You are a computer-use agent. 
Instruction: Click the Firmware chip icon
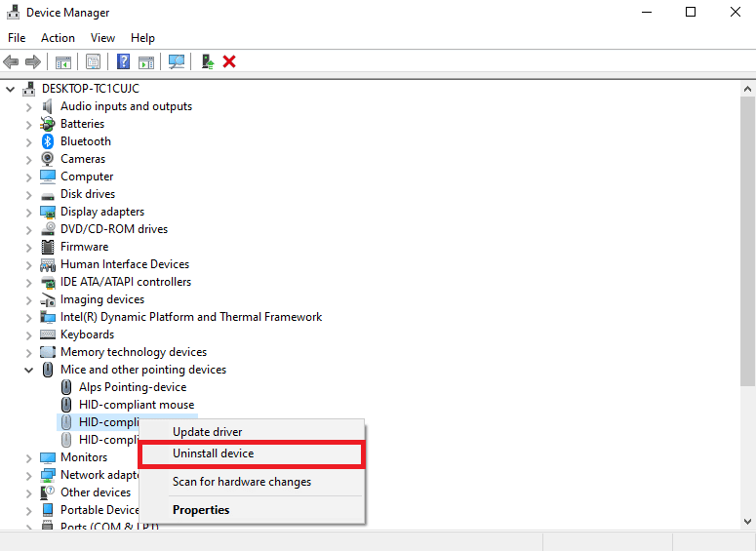(47, 247)
